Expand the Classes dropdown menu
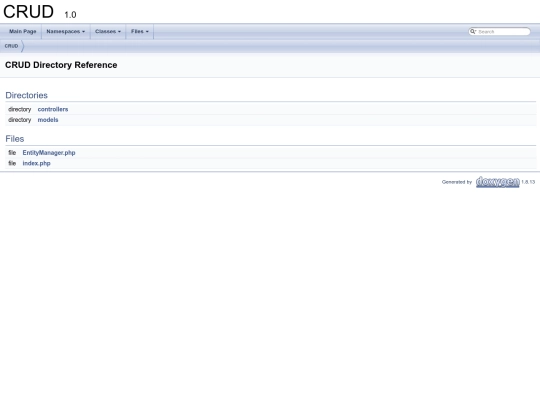540x405 pixels. pyautogui.click(x=108, y=31)
